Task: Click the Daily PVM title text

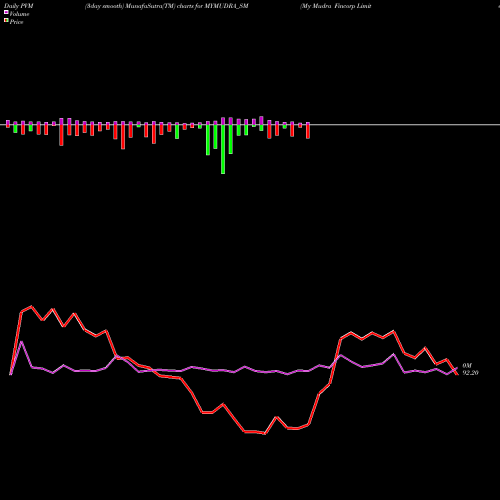Action: (18, 6)
